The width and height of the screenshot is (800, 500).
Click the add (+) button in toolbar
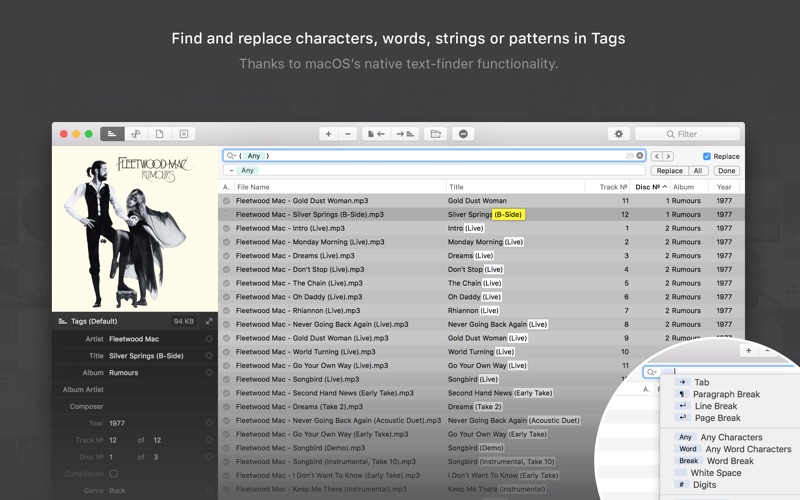[329, 134]
